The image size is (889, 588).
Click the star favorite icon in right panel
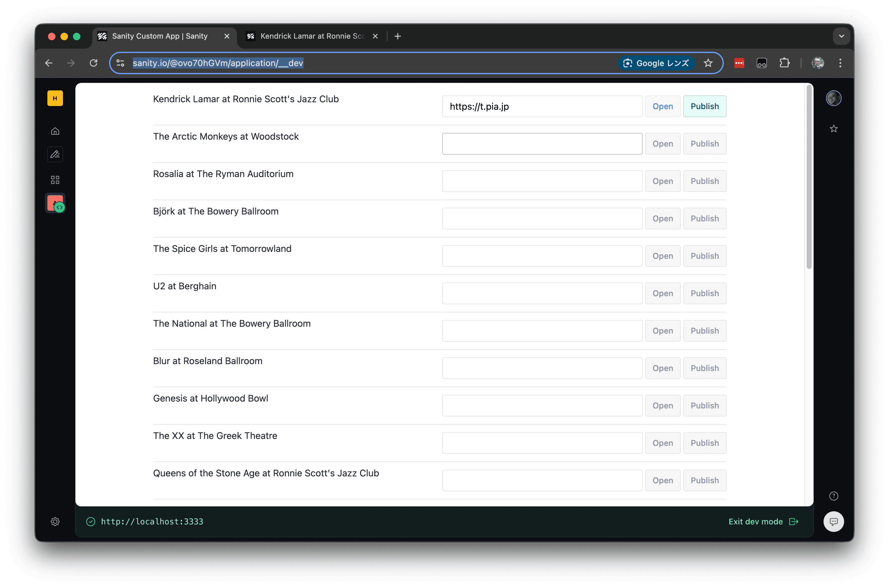(833, 129)
